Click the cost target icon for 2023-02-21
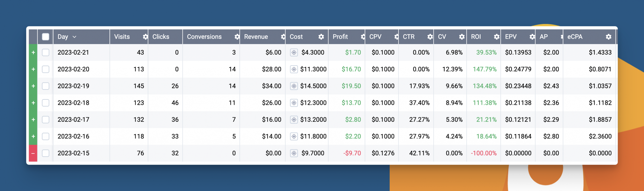This screenshot has height=191, width=644. click(x=294, y=53)
